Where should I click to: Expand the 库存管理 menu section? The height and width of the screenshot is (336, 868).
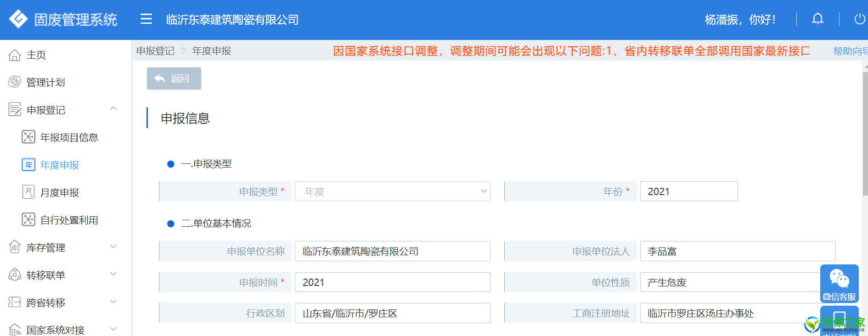(x=113, y=247)
